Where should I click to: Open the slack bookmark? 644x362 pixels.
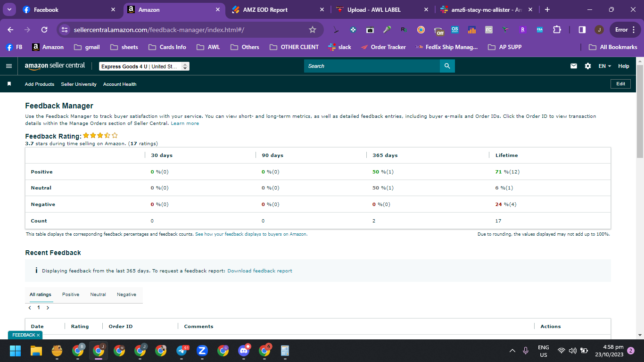pos(339,47)
